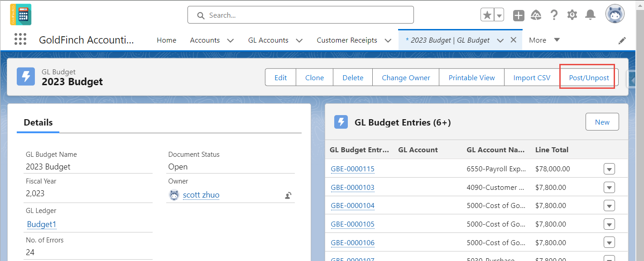Expand the GL Accounts dropdown chevron
This screenshot has height=261, width=644.
pyautogui.click(x=299, y=40)
